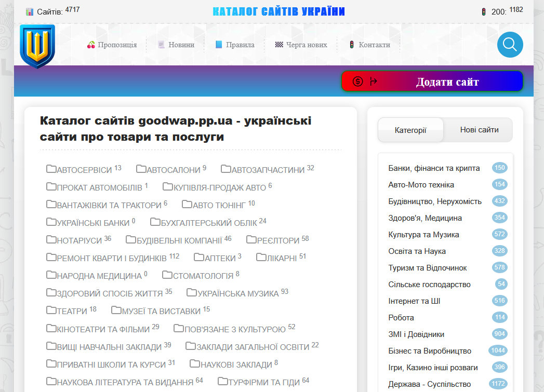Click the folder icon of Українська музика

(x=192, y=292)
